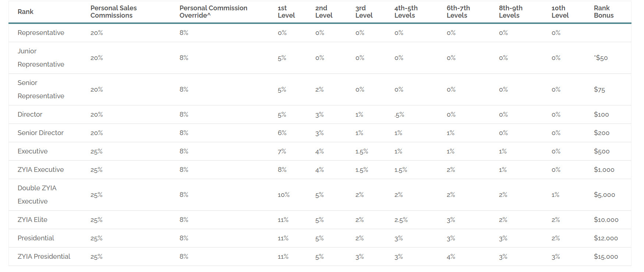Select the Presidential $12,000 bonus cell
The height and width of the screenshot is (272, 644).
606,238
